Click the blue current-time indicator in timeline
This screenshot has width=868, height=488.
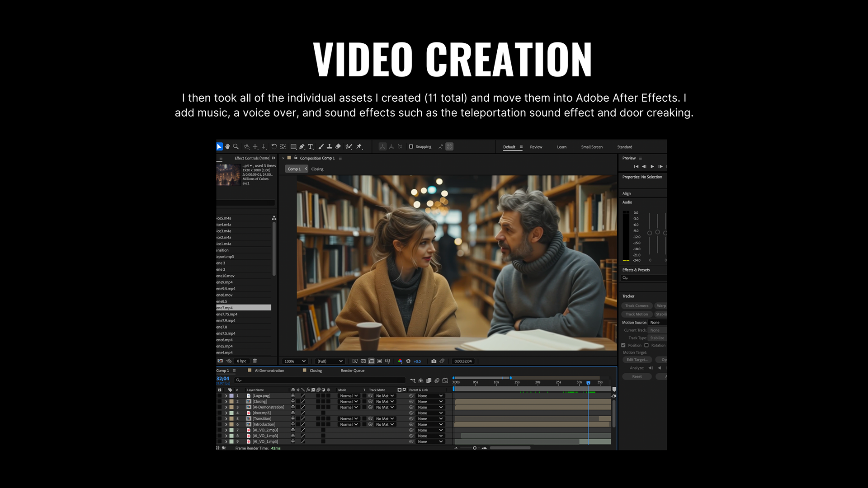coord(588,383)
